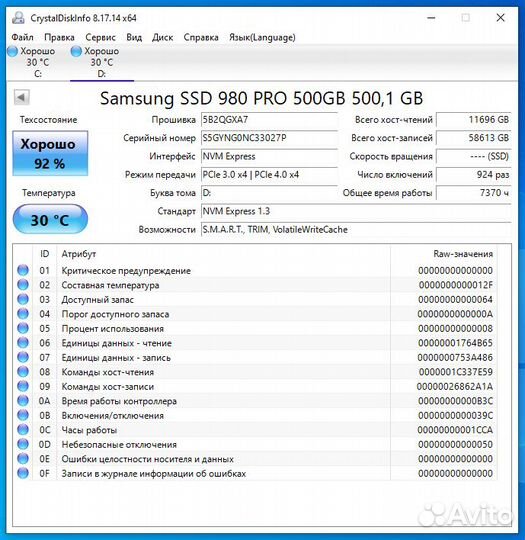Viewport: 525px width, 540px height.
Task: Click status dot for attribute 02 Составная температура
Action: point(23,284)
